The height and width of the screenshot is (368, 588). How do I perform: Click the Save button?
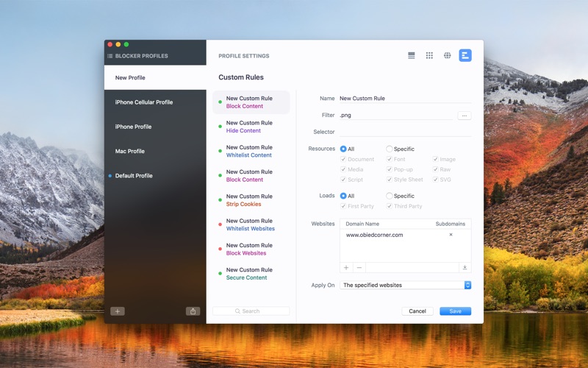[455, 311]
